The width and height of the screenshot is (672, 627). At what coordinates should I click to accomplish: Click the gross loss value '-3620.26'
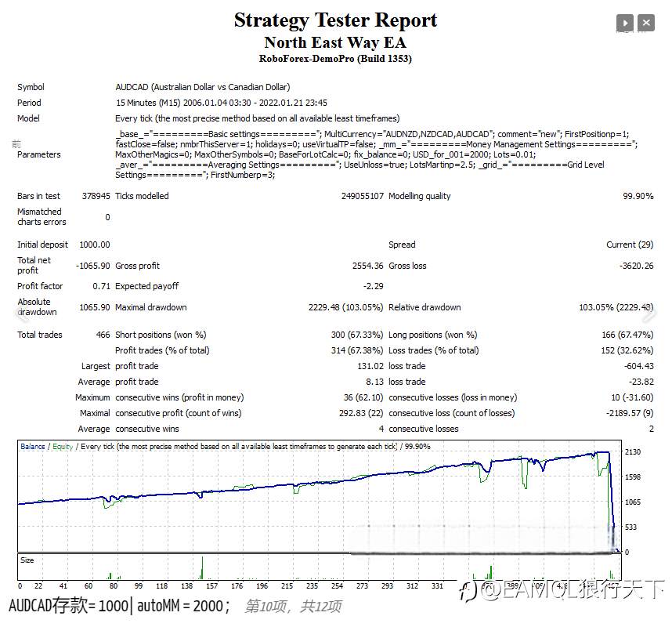(x=637, y=266)
